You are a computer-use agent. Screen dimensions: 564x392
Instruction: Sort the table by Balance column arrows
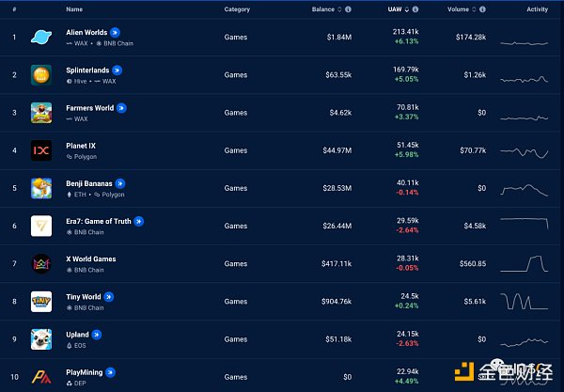point(339,9)
